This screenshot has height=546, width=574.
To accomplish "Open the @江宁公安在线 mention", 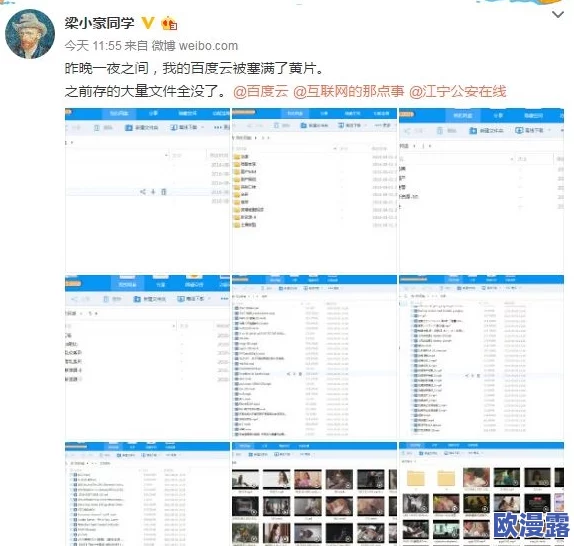I will tap(458, 91).
